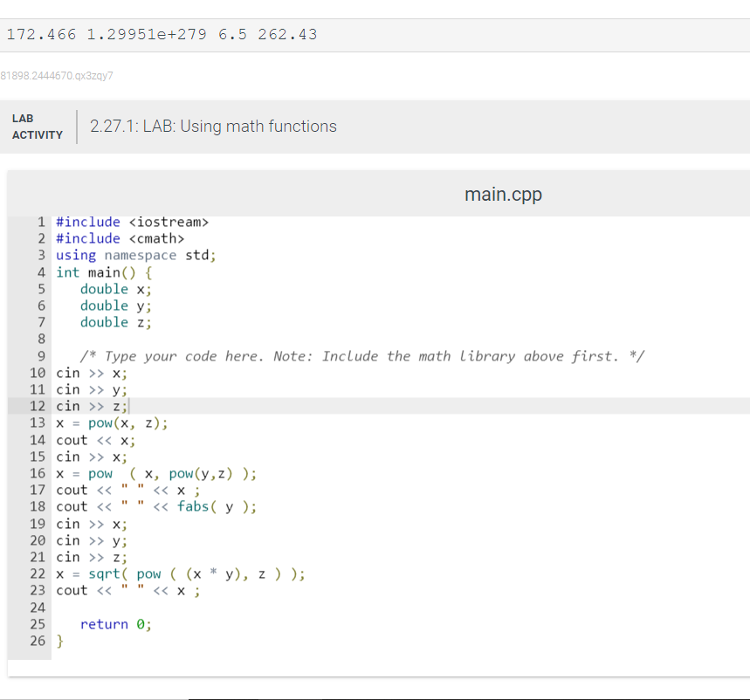This screenshot has width=750, height=700.
Task: Click line 21 'cin >> z;'
Action: [x=92, y=558]
